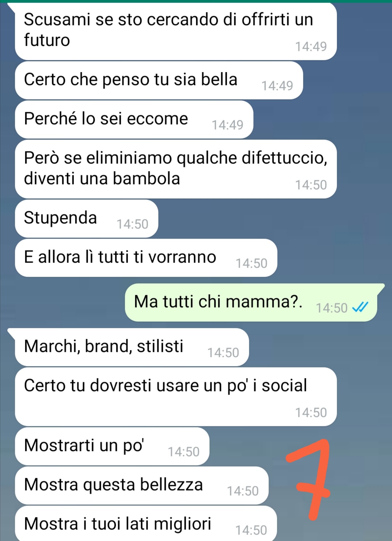Tap the blue double-check read receipt icon
The width and height of the screenshot is (392, 541).
pos(360,307)
